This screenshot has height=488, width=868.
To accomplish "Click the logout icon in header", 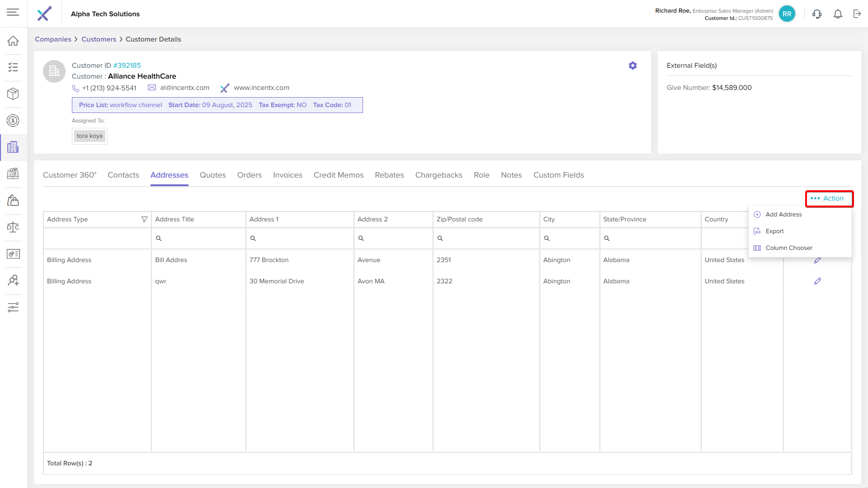I will coord(857,14).
